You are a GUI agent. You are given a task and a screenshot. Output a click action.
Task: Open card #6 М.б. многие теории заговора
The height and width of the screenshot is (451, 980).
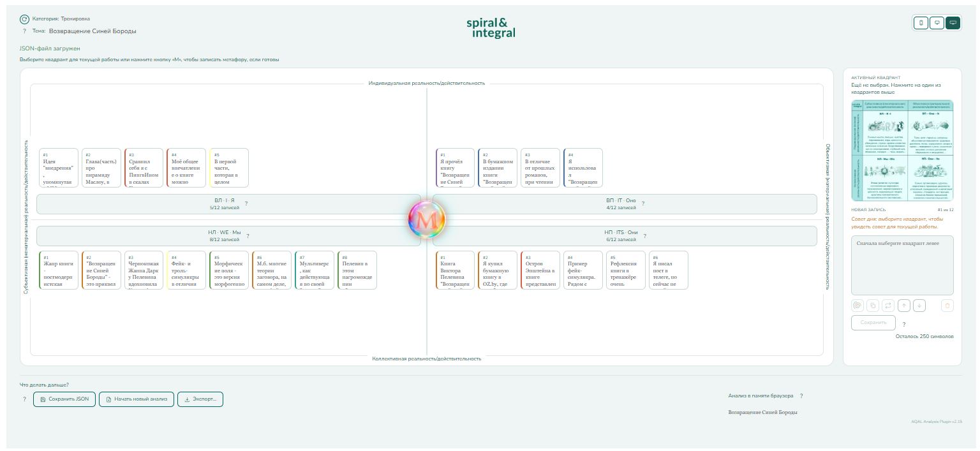point(272,270)
